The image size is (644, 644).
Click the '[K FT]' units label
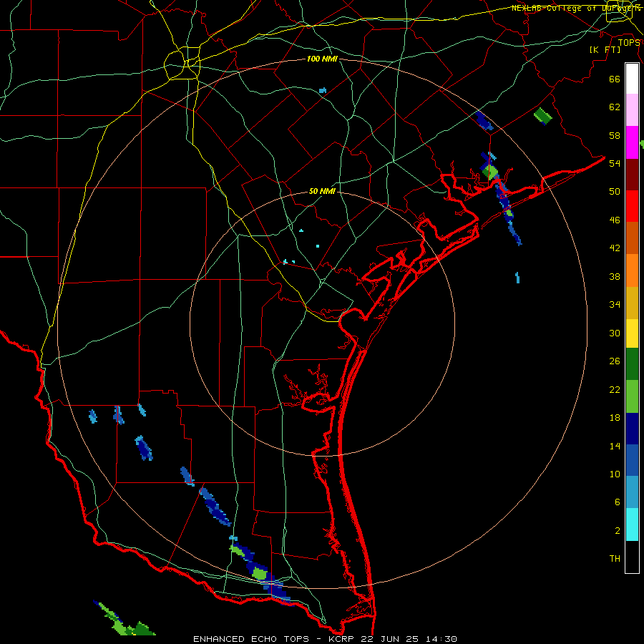(605, 49)
